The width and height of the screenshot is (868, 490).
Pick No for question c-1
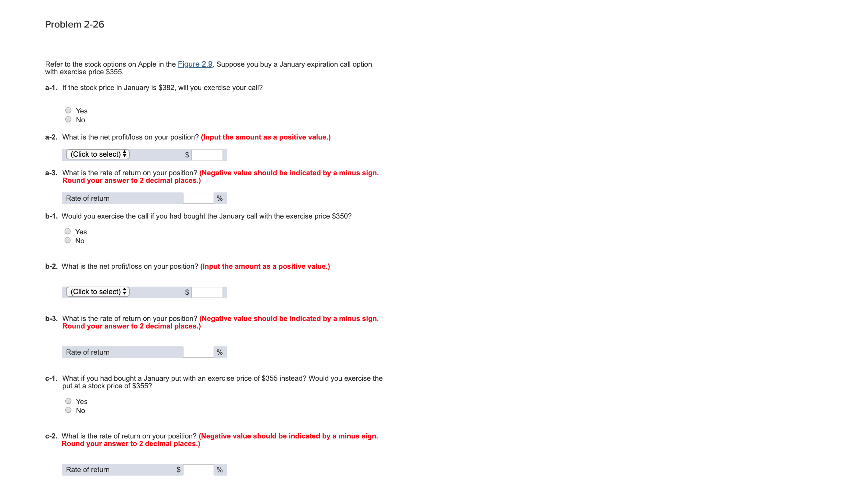pyautogui.click(x=68, y=410)
